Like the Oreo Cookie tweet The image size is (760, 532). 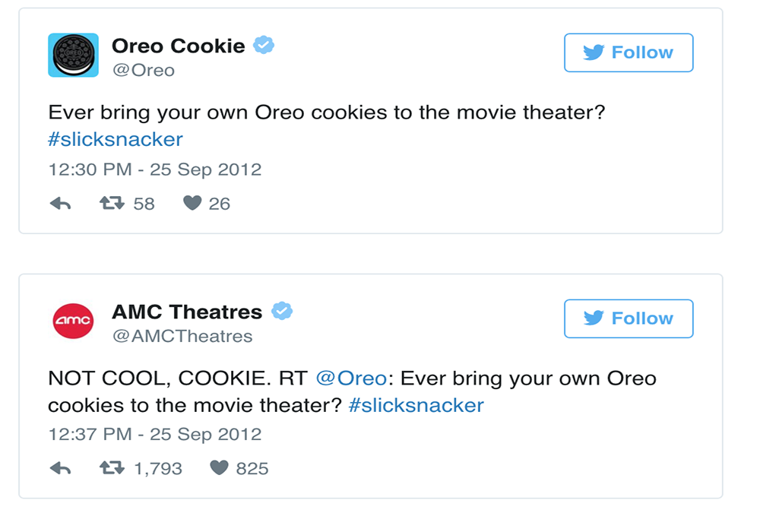pos(192,203)
